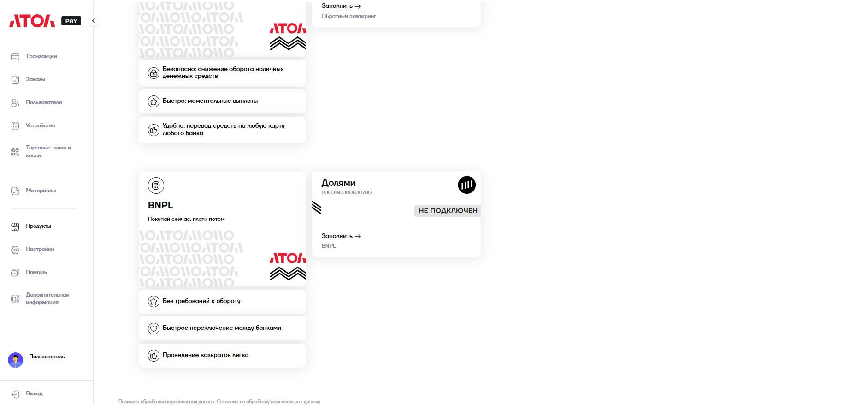Click the Торговые точки и кассы icon
The image size is (868, 405).
[15, 152]
